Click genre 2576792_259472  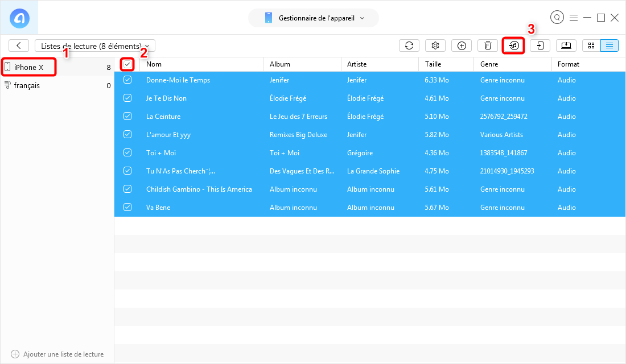[504, 116]
